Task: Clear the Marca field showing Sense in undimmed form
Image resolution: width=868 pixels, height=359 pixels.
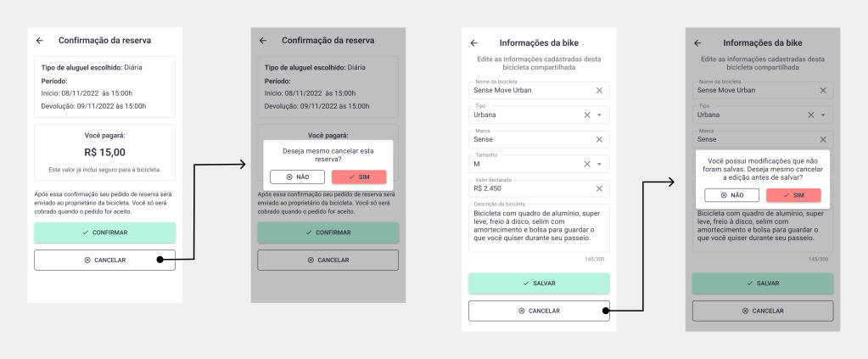Action: click(x=599, y=139)
